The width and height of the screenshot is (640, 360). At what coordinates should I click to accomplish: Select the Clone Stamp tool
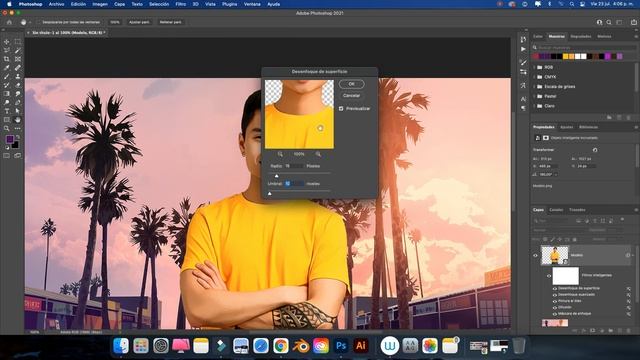tap(18, 76)
